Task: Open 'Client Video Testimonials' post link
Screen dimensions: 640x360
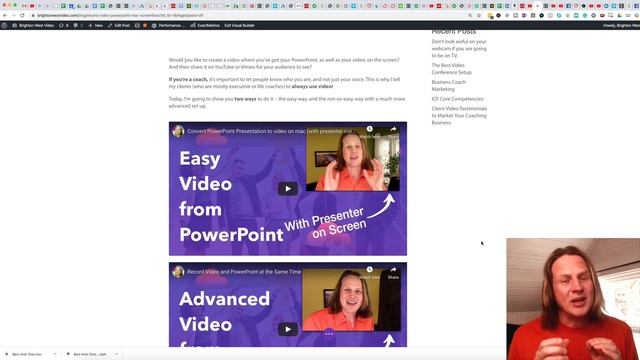Action: click(459, 116)
